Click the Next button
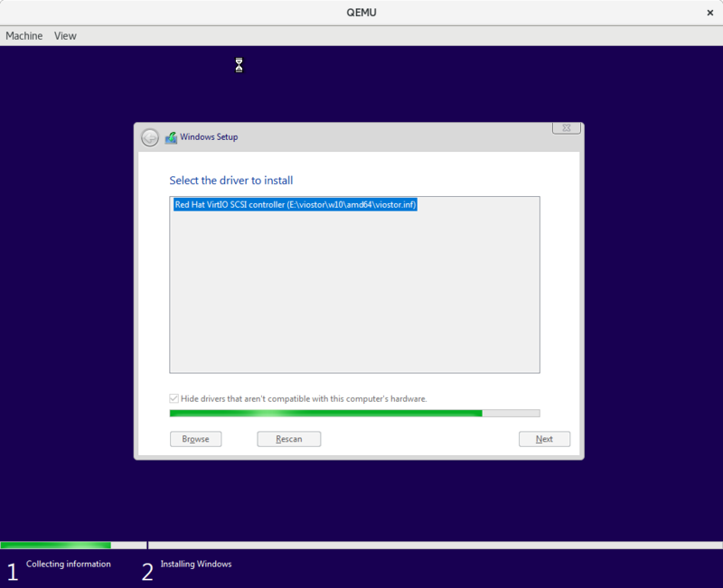The image size is (723, 588). (x=545, y=439)
